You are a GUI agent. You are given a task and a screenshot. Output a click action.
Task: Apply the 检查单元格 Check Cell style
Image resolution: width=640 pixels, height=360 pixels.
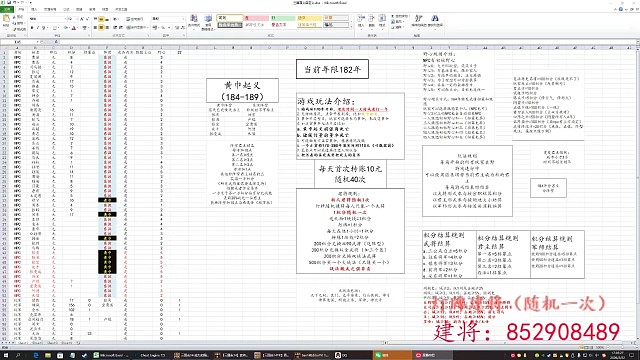(x=230, y=25)
